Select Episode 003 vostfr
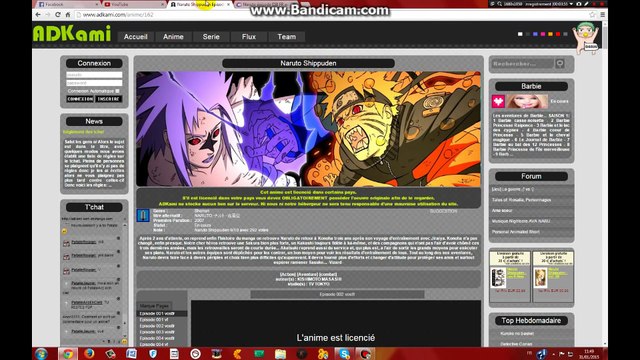The height and width of the screenshot is (360, 640). tap(157, 332)
